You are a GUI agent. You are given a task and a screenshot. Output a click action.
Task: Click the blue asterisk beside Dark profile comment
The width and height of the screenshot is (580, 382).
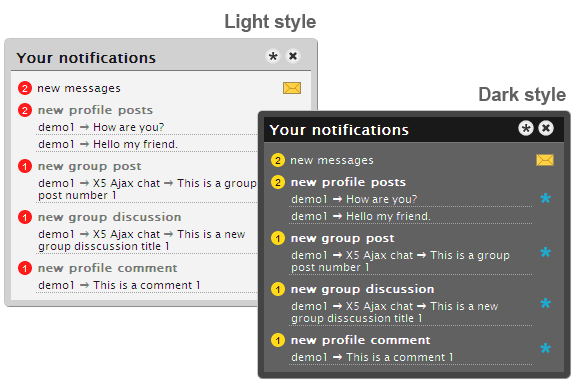coord(545,349)
